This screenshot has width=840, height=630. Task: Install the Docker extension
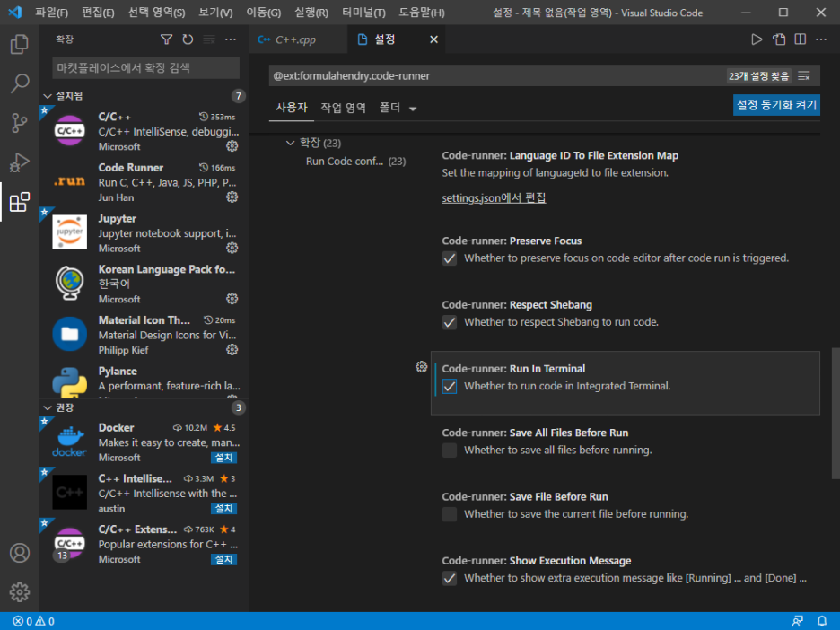[223, 458]
